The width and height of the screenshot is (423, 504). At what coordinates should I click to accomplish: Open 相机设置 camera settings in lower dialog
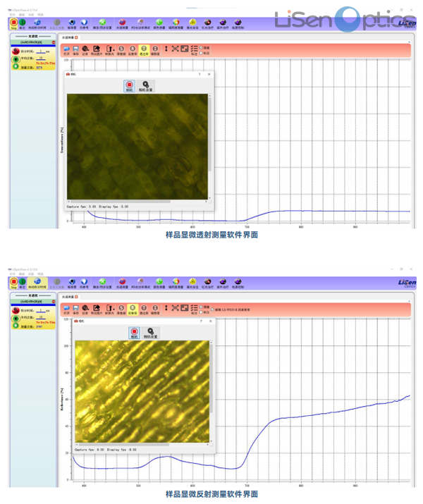tap(150, 333)
